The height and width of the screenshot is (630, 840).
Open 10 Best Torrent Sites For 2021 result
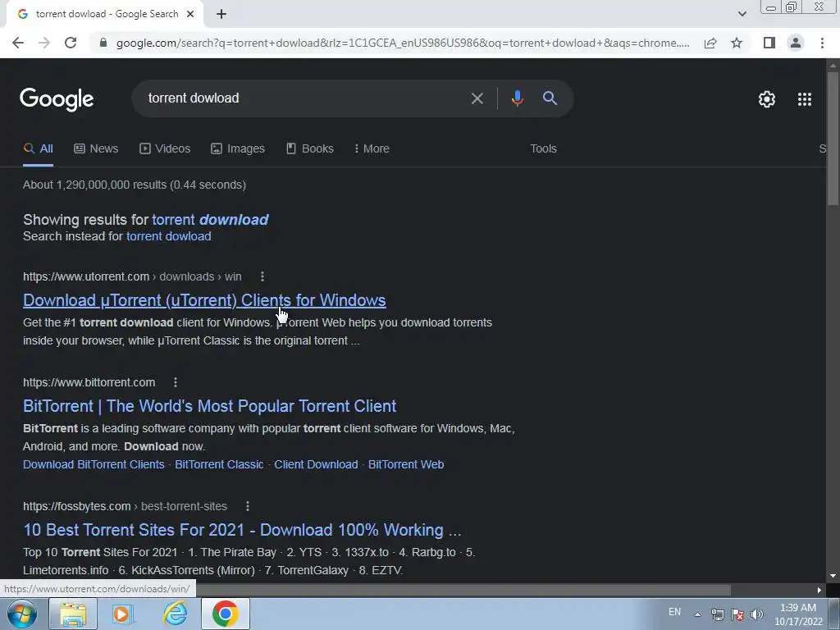point(242,530)
